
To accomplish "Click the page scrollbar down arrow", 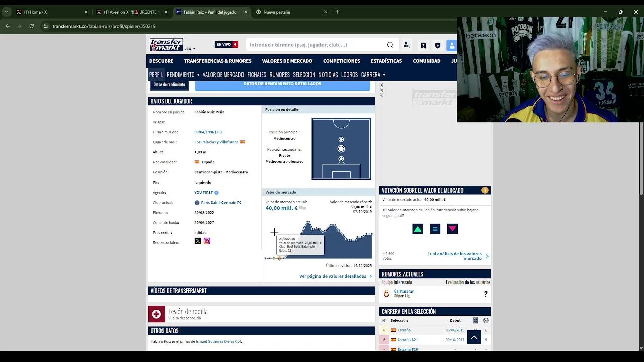I will point(640,348).
